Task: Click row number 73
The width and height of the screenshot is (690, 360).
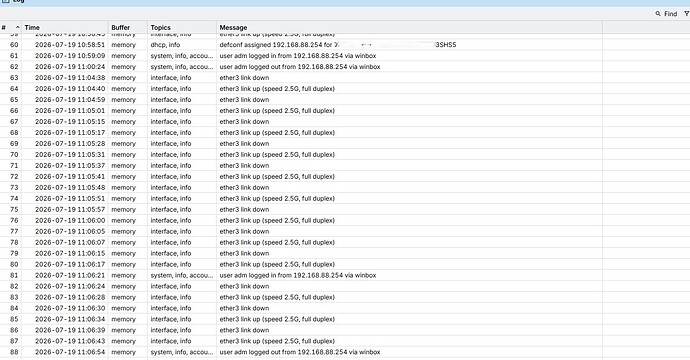Action: click(14, 187)
